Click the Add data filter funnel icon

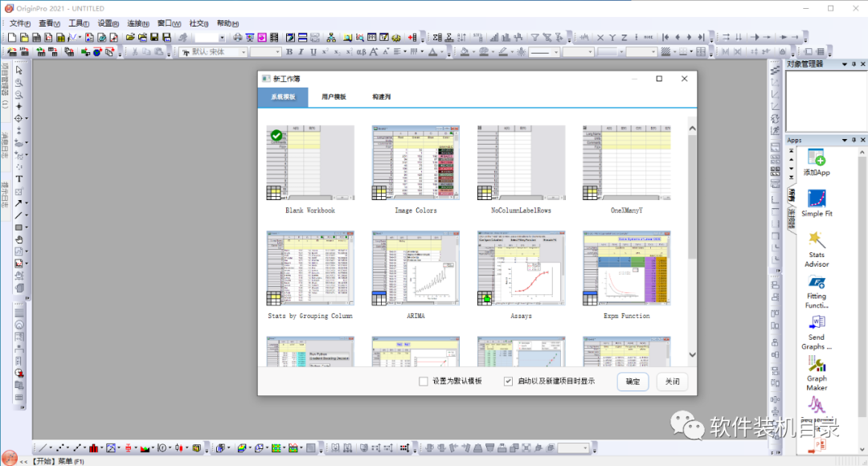(534, 38)
